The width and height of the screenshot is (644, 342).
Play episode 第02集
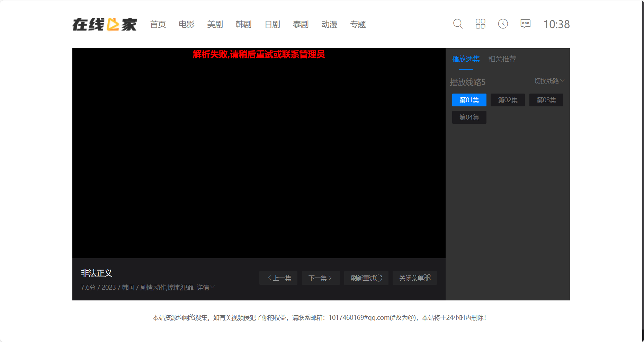[508, 100]
